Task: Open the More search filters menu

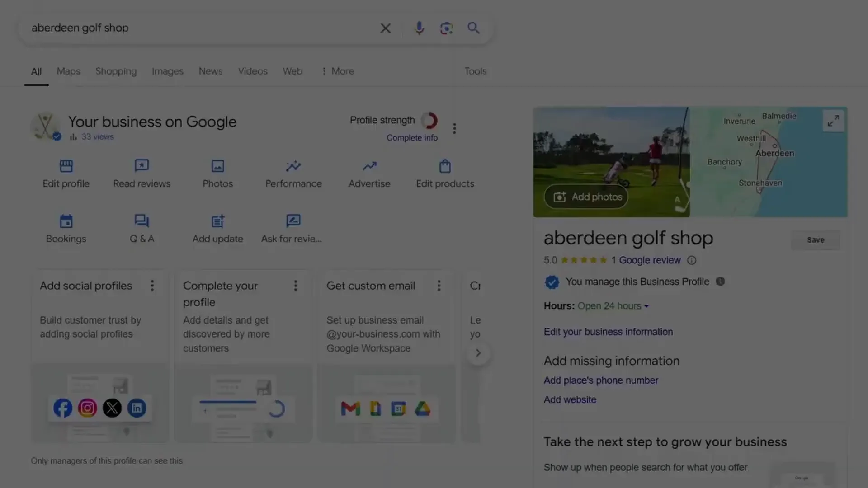Action: tap(338, 71)
